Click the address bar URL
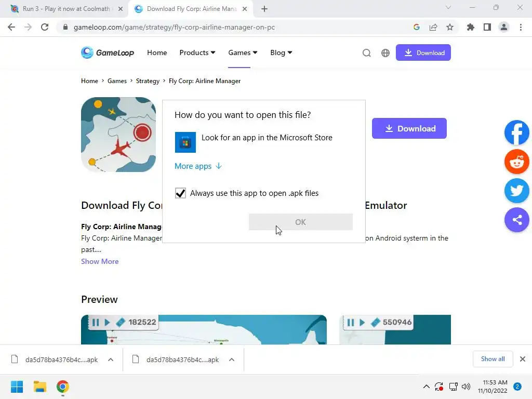The image size is (532, 399). click(x=174, y=27)
